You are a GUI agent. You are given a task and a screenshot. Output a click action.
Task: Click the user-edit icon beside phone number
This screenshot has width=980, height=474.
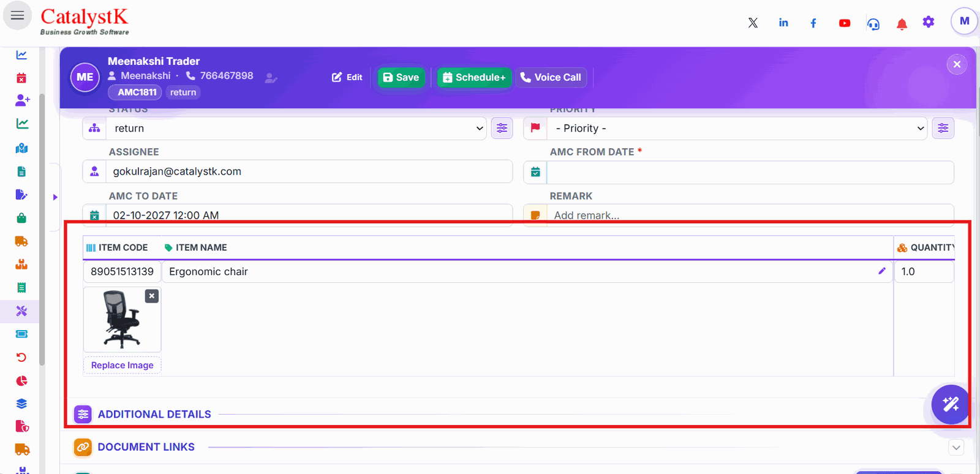tap(271, 78)
